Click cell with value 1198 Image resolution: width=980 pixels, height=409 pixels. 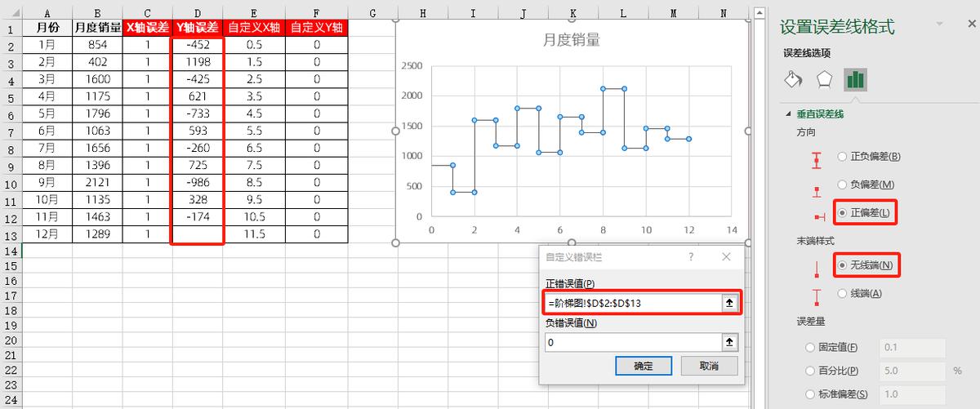[x=197, y=62]
